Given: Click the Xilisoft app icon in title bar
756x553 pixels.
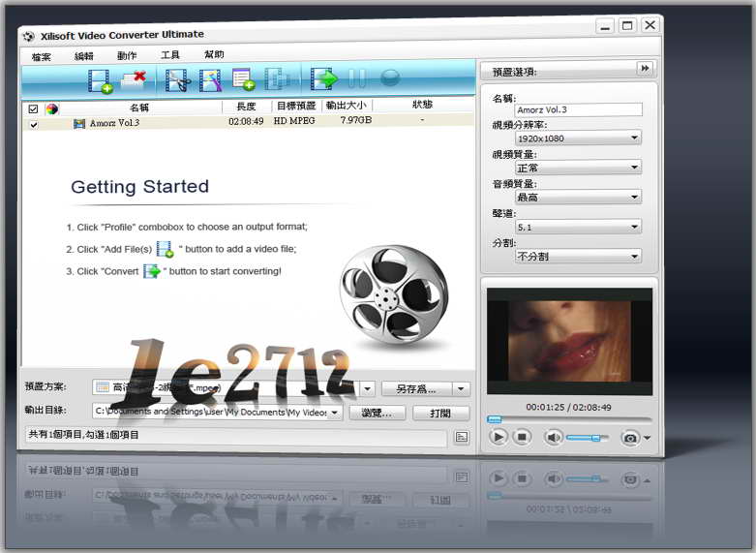Looking at the screenshot, I should [29, 36].
